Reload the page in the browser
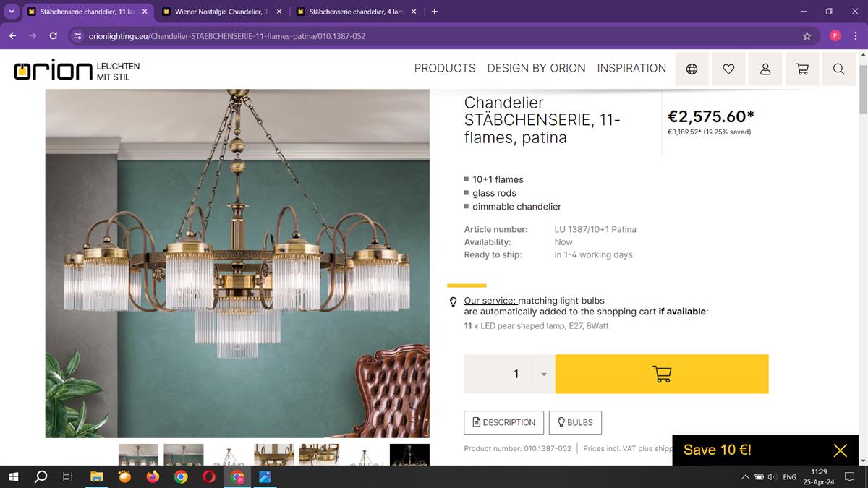The image size is (868, 488). pyautogui.click(x=53, y=35)
